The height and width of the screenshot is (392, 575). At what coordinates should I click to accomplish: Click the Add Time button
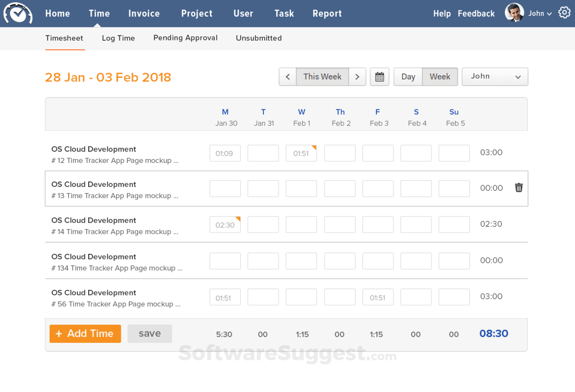[85, 334]
